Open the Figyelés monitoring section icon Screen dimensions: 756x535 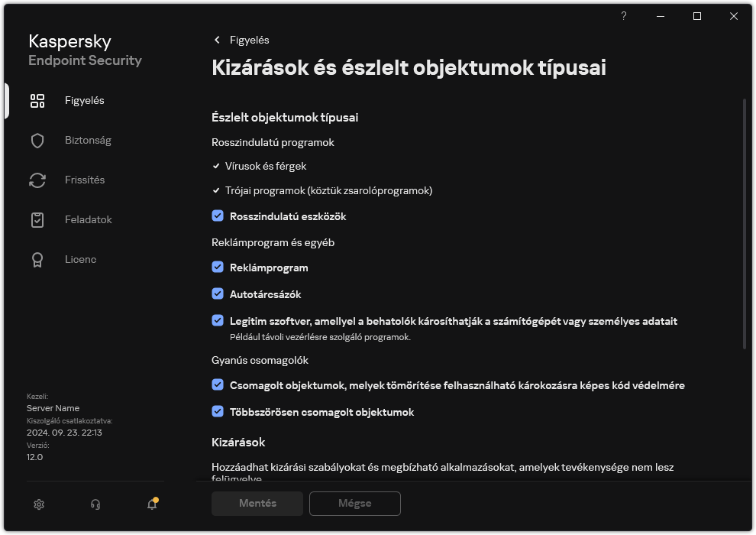(x=37, y=100)
